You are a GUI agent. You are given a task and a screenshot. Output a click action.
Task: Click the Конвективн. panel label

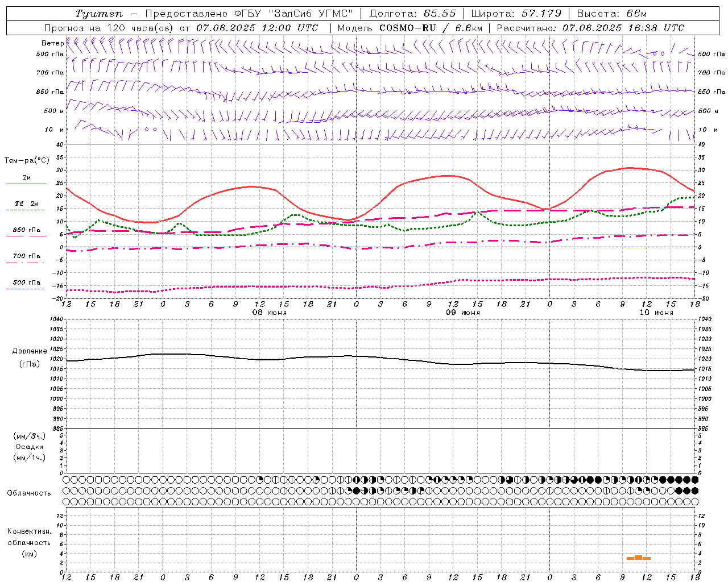(29, 531)
